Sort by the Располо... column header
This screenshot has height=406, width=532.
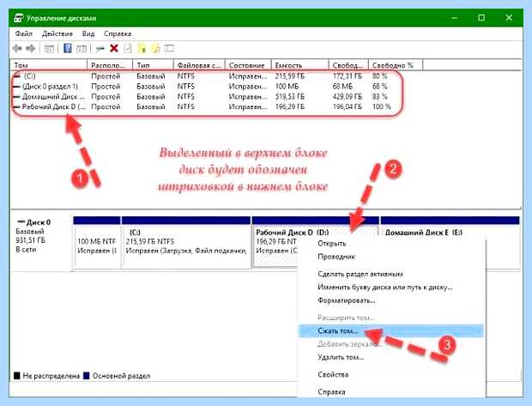point(111,65)
